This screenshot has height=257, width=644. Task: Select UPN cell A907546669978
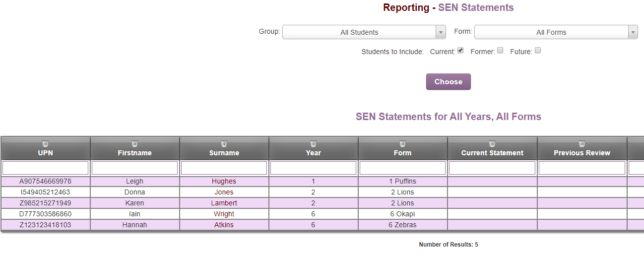tap(45, 181)
